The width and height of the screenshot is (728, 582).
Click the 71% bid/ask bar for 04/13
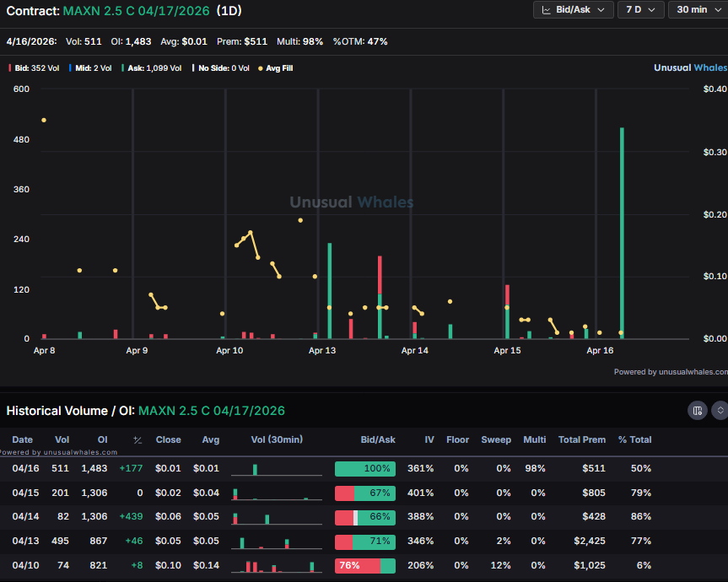pyautogui.click(x=365, y=542)
